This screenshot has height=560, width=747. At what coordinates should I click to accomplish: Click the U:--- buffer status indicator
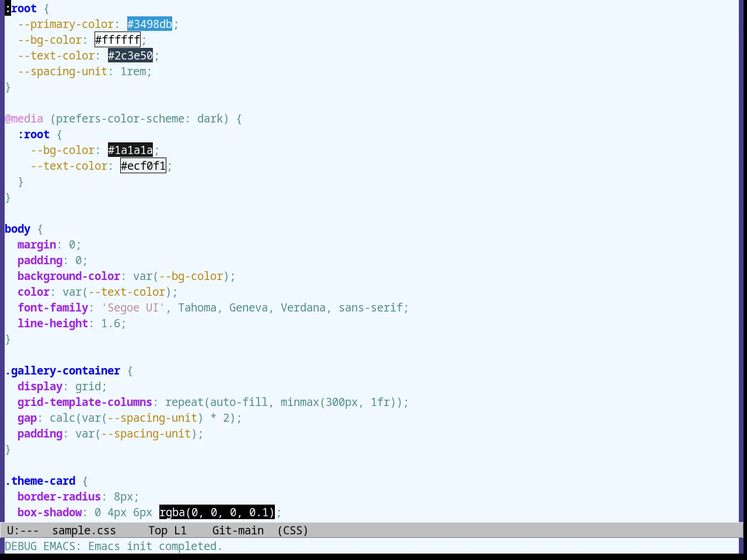23,530
